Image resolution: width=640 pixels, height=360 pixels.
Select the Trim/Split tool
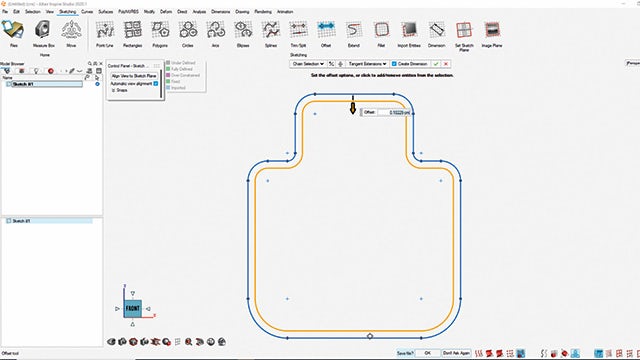298,30
